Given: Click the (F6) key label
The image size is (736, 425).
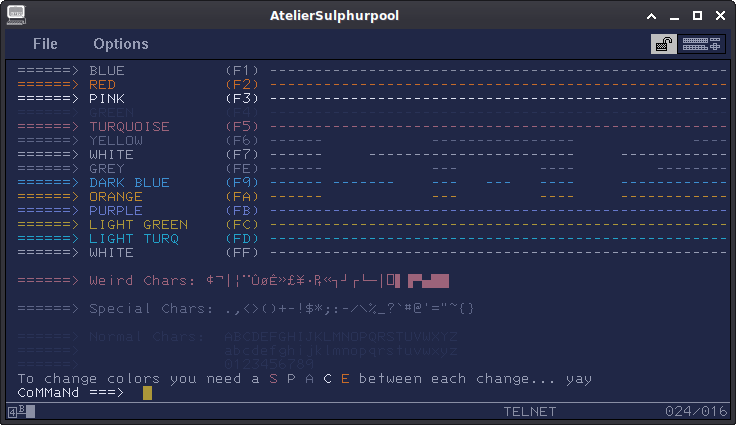Looking at the screenshot, I should click(x=242, y=140).
